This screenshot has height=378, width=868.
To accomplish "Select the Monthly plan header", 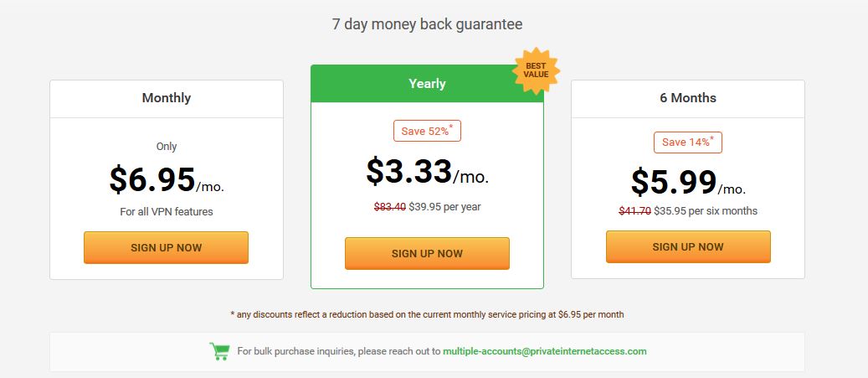I will 166,99.
